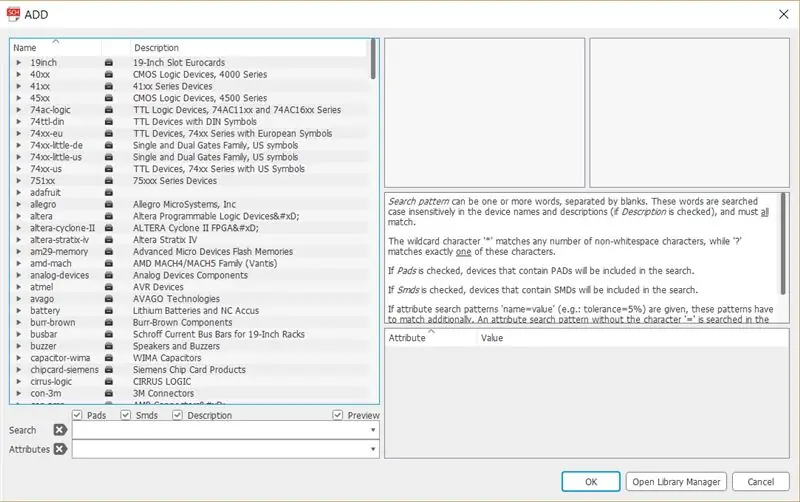Click the library icon beside burr-brown
Image resolution: width=800 pixels, height=502 pixels.
tap(109, 322)
